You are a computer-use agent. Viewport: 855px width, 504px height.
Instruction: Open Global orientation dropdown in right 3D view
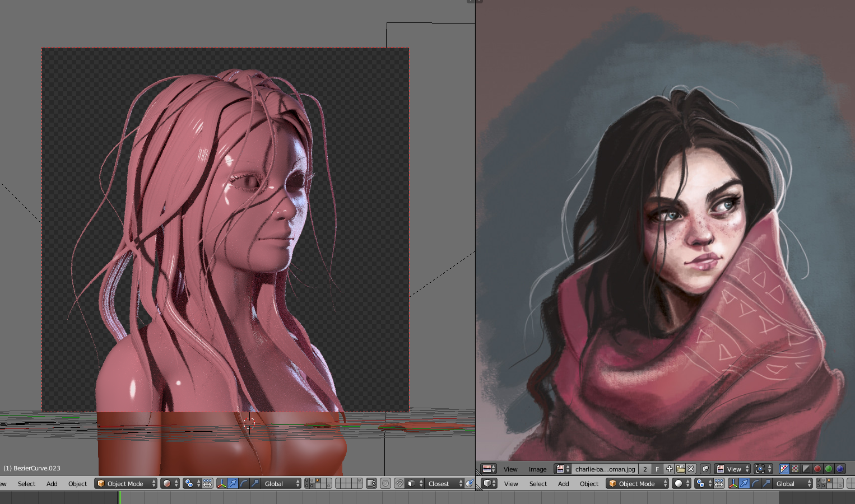coord(793,483)
